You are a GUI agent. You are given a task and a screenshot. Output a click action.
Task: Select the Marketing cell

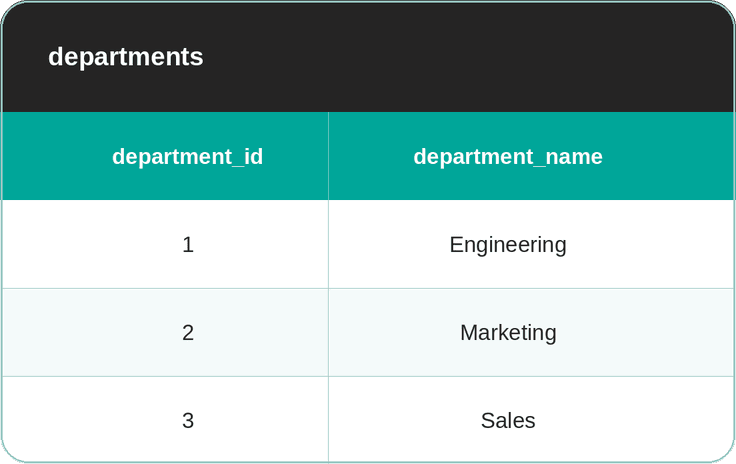click(x=532, y=333)
